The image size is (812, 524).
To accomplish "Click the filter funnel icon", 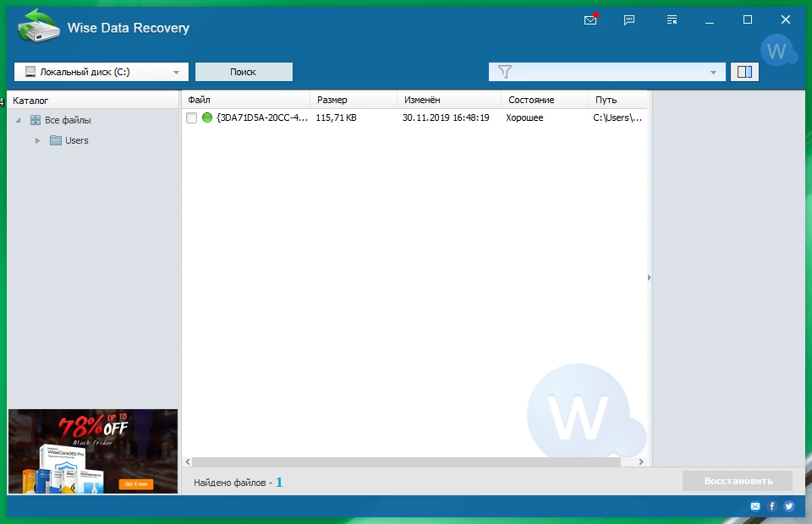I will (504, 72).
